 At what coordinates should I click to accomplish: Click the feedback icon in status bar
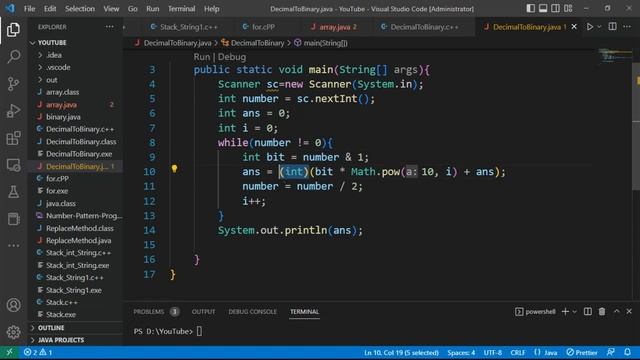[611, 352]
